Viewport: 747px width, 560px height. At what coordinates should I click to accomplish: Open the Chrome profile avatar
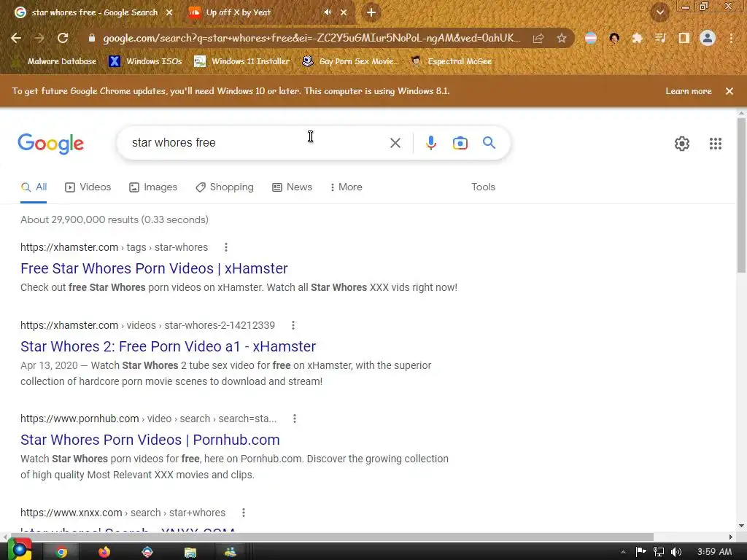tap(708, 38)
